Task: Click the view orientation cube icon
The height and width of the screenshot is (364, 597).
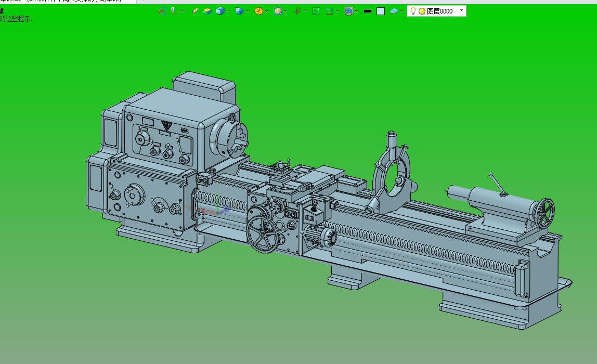Action: click(x=239, y=11)
